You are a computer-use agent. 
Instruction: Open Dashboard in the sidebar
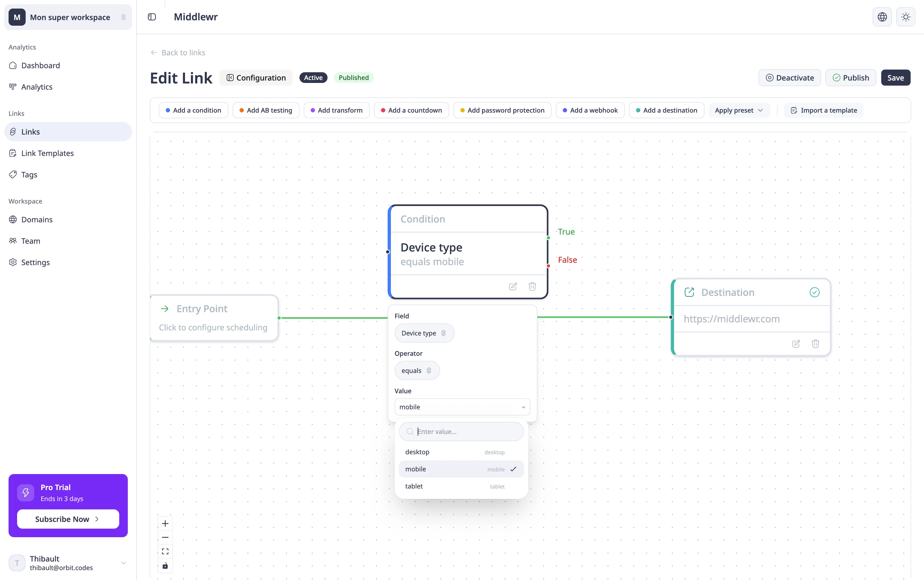tap(68, 65)
